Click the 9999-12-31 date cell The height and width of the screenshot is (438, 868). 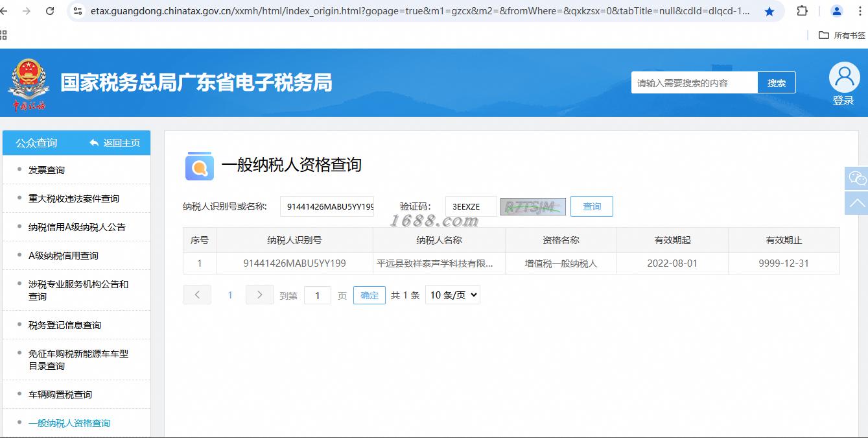(x=784, y=263)
